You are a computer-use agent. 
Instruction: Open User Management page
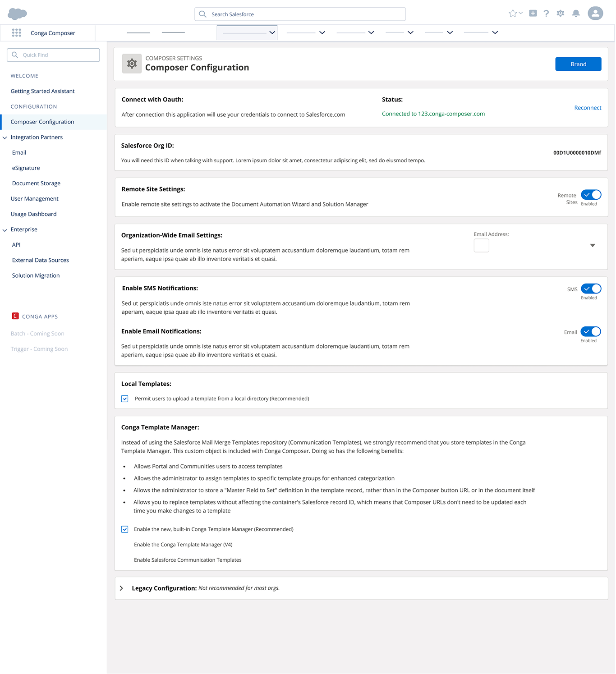pyautogui.click(x=35, y=198)
